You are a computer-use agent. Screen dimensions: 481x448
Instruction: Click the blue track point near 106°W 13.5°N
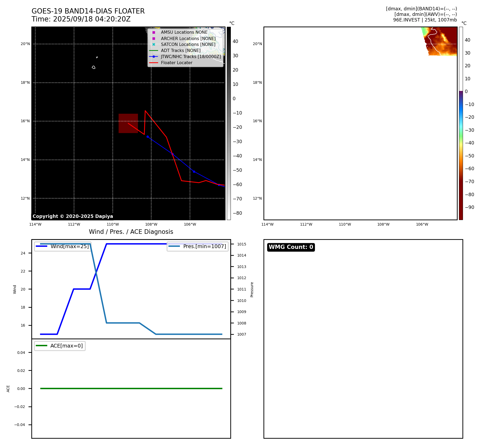pyautogui.click(x=194, y=172)
